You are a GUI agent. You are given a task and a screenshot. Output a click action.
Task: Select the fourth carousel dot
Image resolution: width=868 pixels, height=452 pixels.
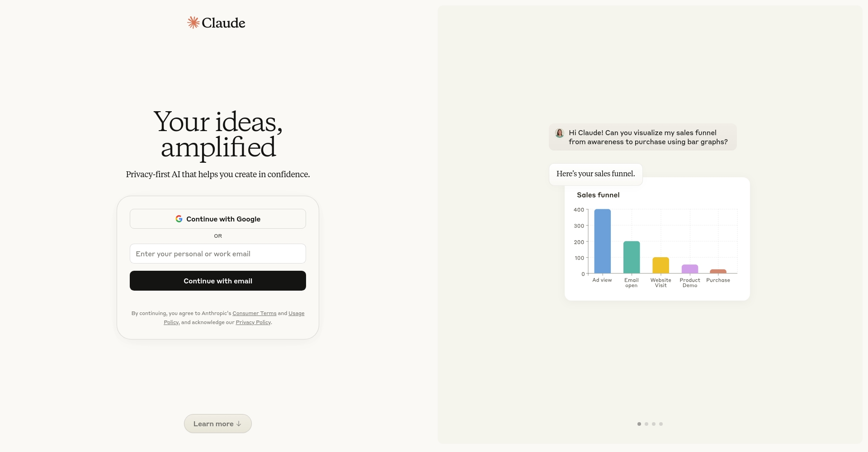[x=661, y=424]
